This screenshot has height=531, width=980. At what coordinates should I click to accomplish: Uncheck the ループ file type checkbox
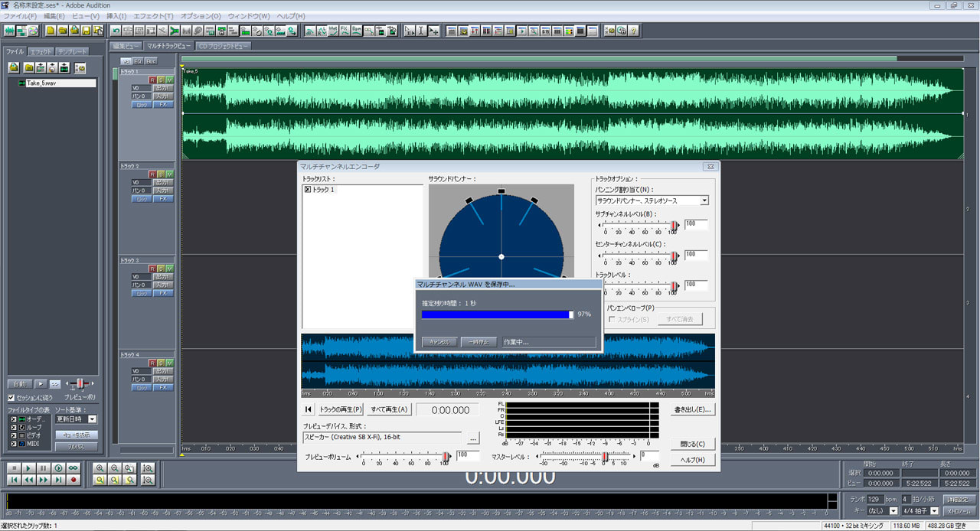12,427
